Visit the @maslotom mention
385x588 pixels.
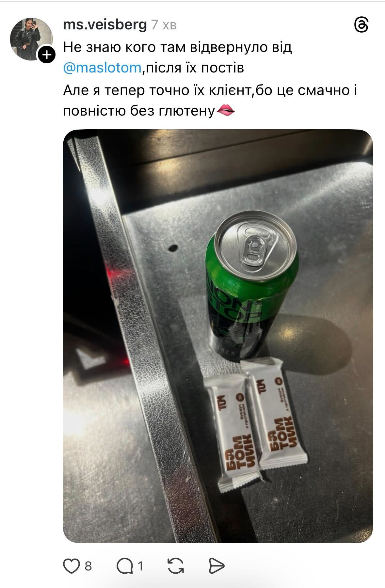(102, 68)
